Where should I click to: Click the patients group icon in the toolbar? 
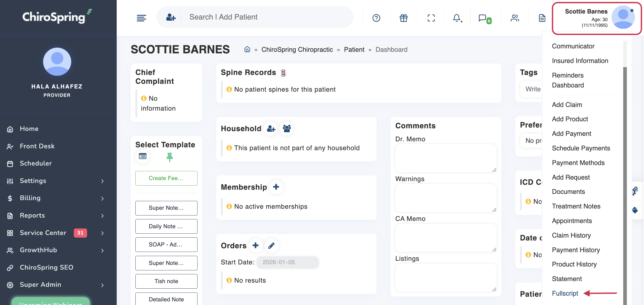(514, 17)
